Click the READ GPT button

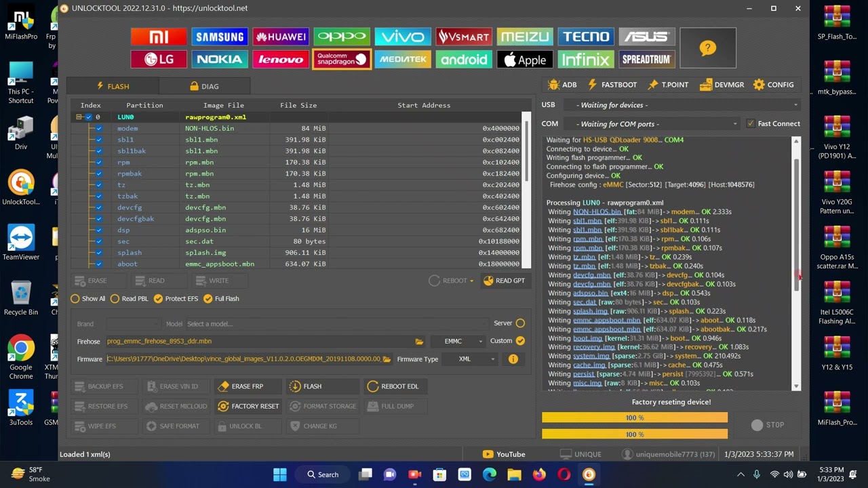click(x=504, y=281)
